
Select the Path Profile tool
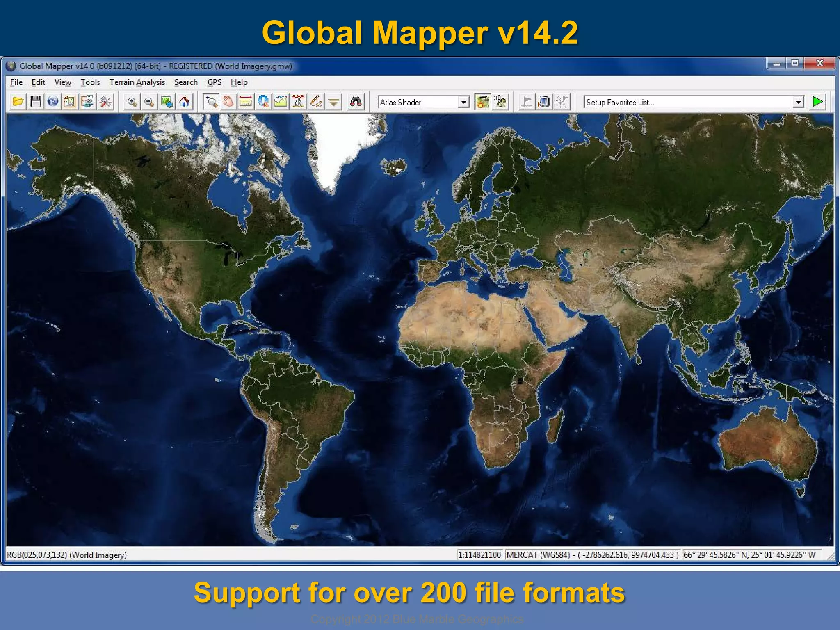(281, 102)
